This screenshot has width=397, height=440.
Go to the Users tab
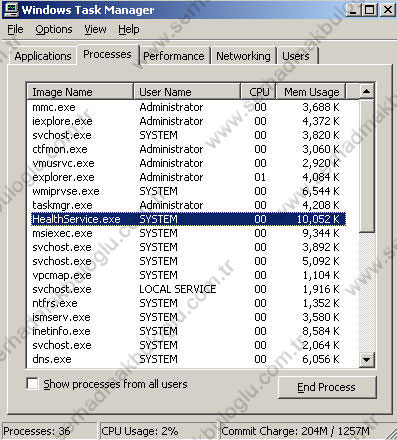coord(296,56)
